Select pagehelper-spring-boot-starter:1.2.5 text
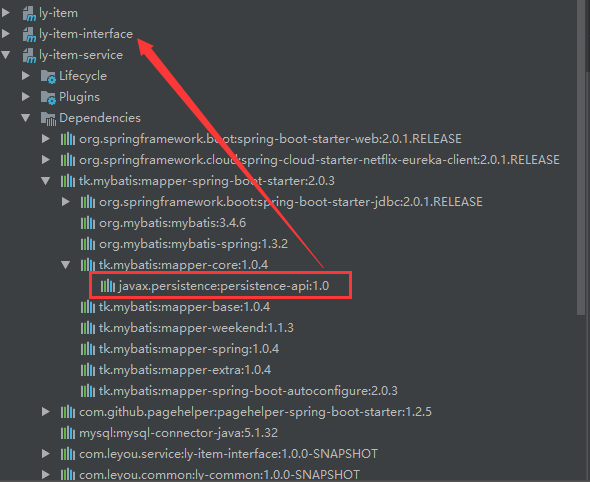The image size is (590, 482). (324, 412)
